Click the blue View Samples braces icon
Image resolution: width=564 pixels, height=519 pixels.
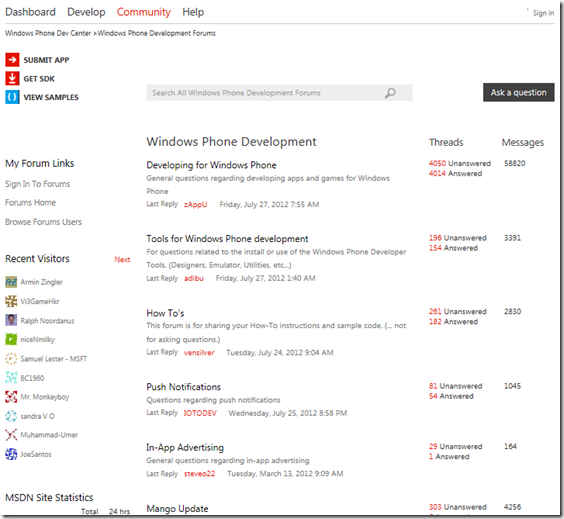tap(12, 97)
